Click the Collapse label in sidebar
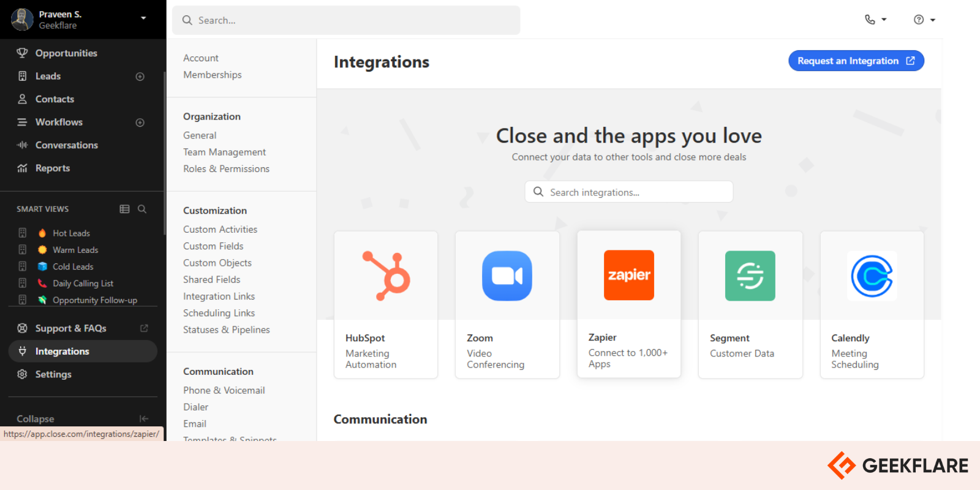980x490 pixels. [36, 419]
